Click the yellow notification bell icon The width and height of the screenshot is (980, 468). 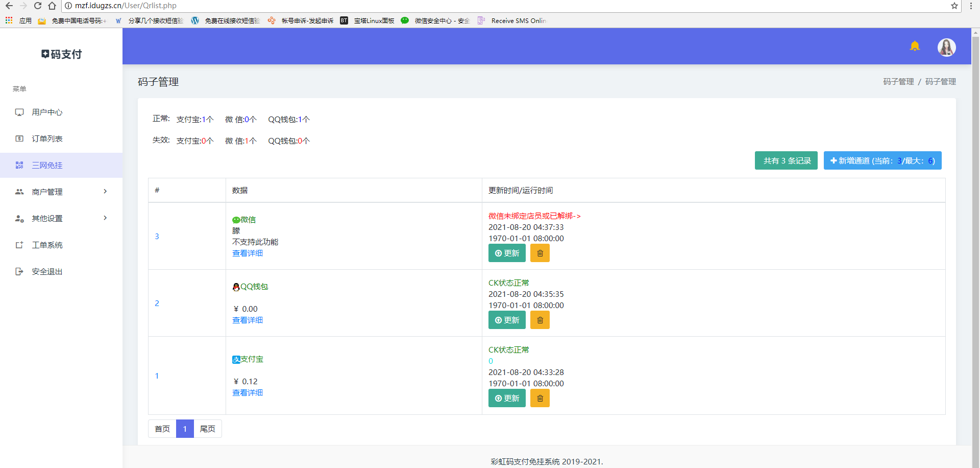(915, 46)
